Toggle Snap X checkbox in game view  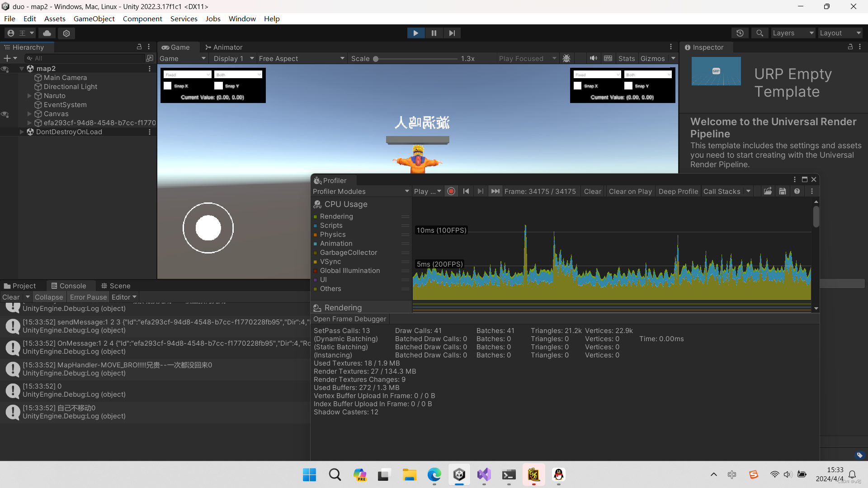pyautogui.click(x=168, y=85)
